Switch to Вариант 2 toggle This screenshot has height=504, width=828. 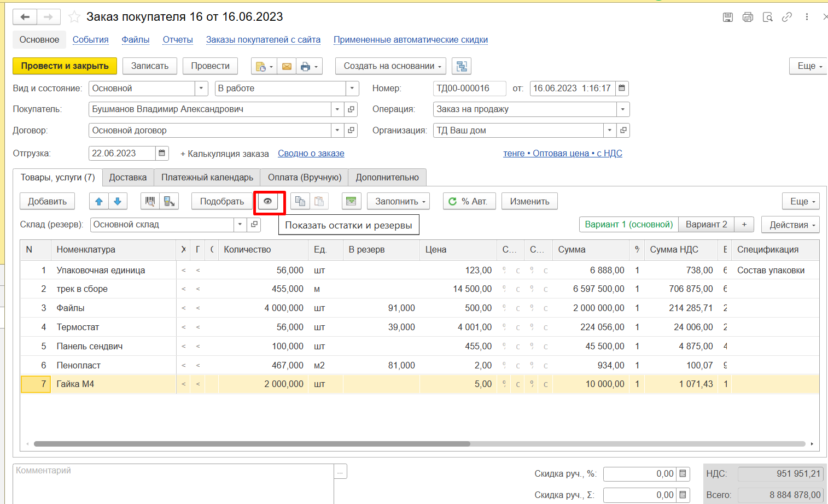click(x=706, y=225)
